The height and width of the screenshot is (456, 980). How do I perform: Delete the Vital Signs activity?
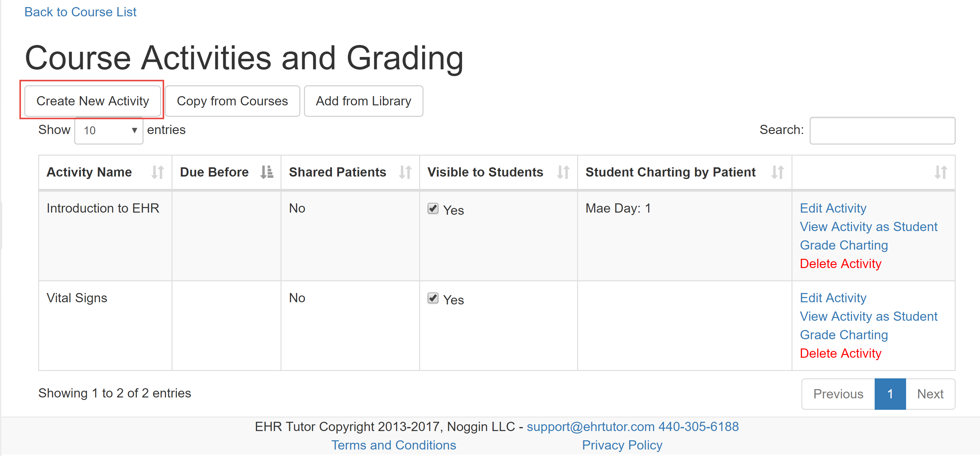[840, 353]
